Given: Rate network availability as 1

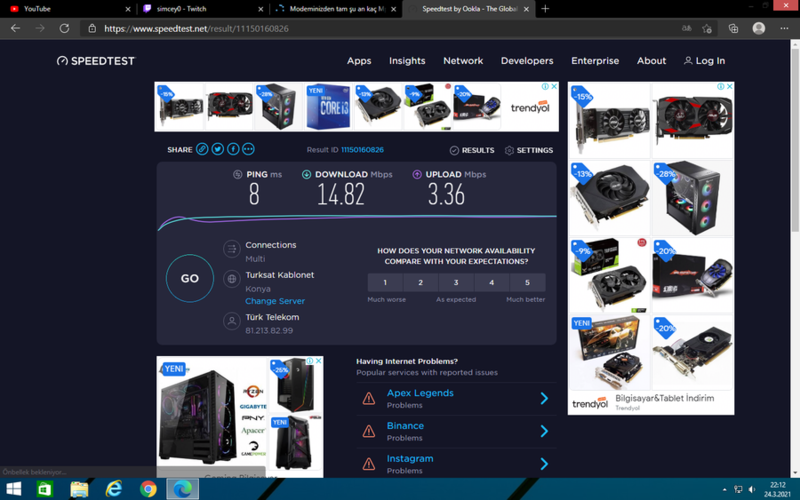Looking at the screenshot, I should tap(385, 282).
